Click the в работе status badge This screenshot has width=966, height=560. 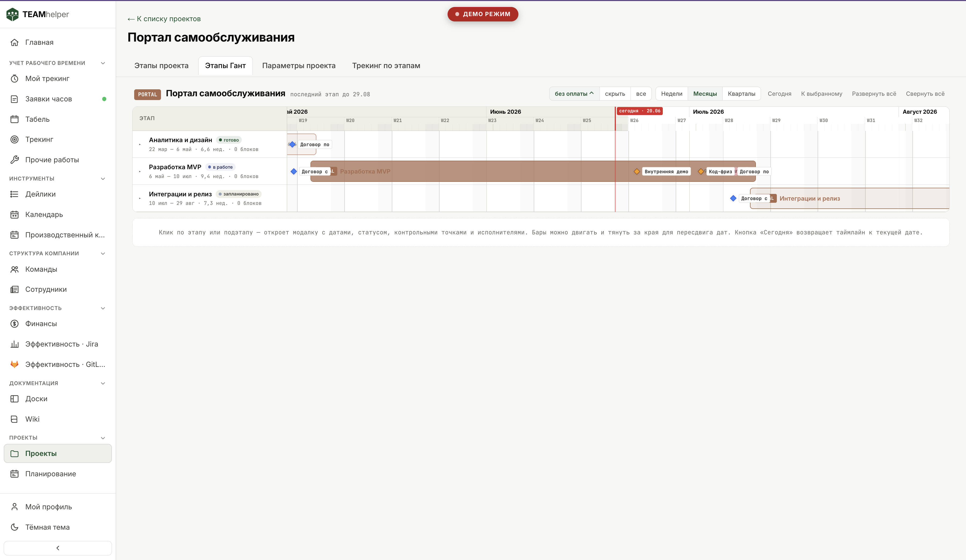pyautogui.click(x=220, y=167)
